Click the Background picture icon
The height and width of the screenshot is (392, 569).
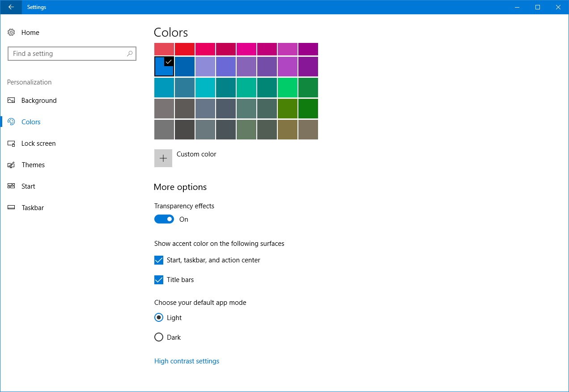click(12, 101)
